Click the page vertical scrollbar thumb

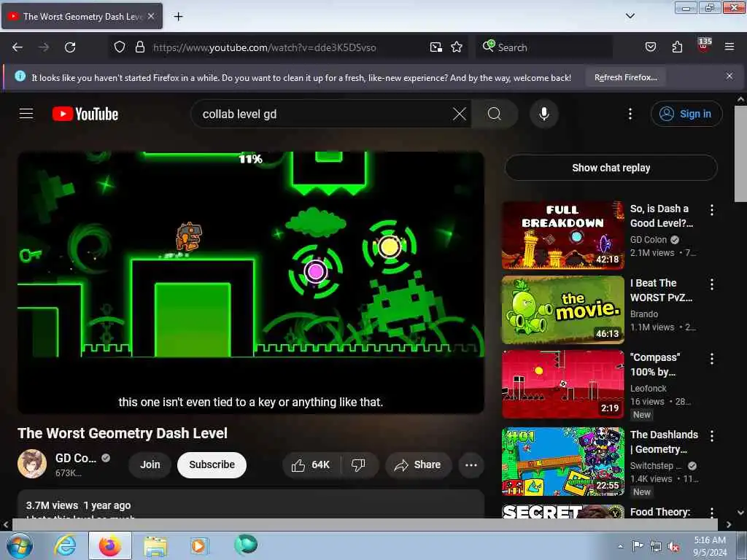pos(740,153)
